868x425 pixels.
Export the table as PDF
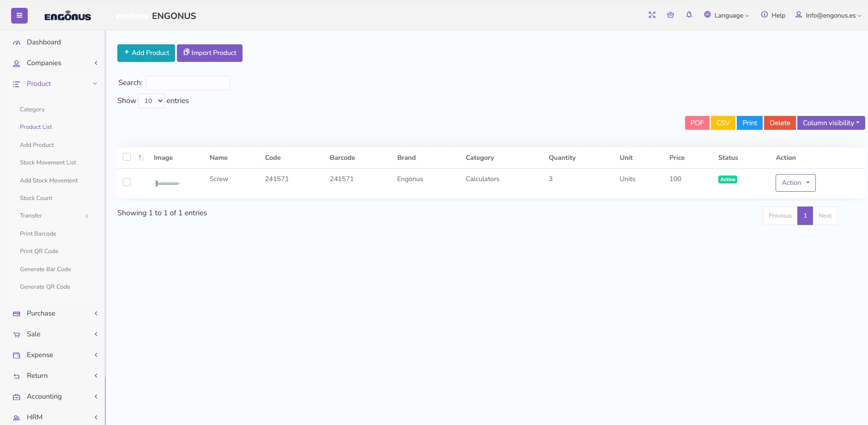coord(697,123)
